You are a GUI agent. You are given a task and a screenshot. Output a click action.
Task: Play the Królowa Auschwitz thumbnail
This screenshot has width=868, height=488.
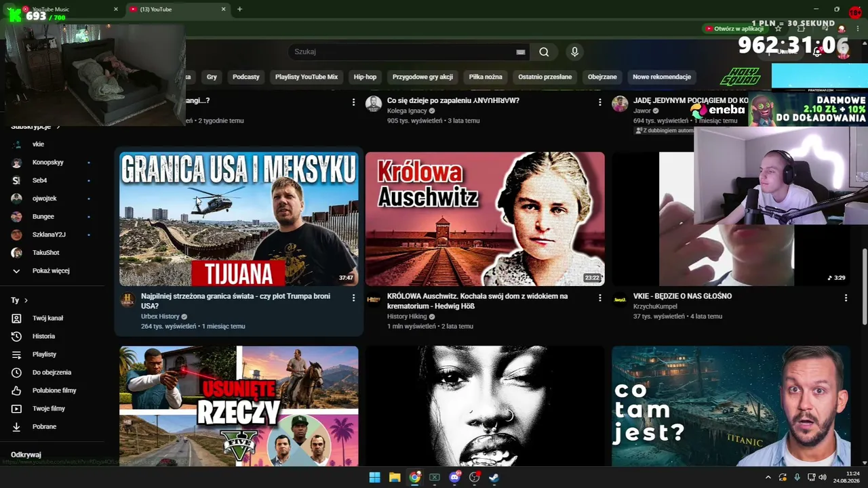[x=485, y=219]
